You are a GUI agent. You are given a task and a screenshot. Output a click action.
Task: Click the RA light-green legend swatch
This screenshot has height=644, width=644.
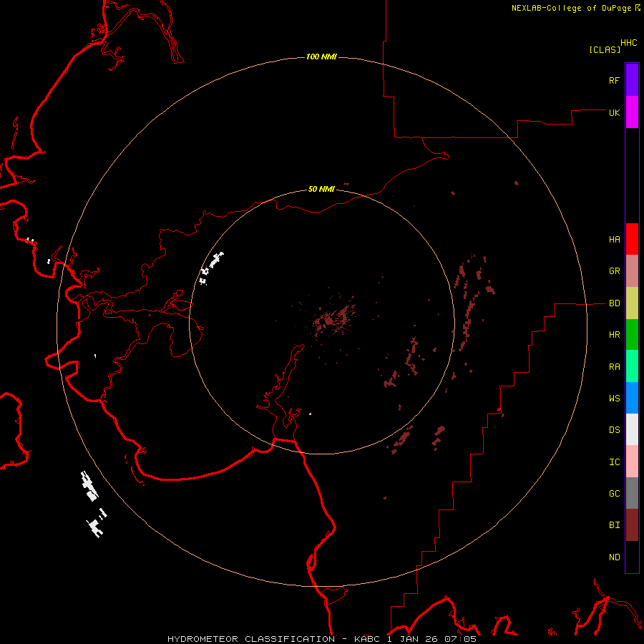click(x=632, y=366)
